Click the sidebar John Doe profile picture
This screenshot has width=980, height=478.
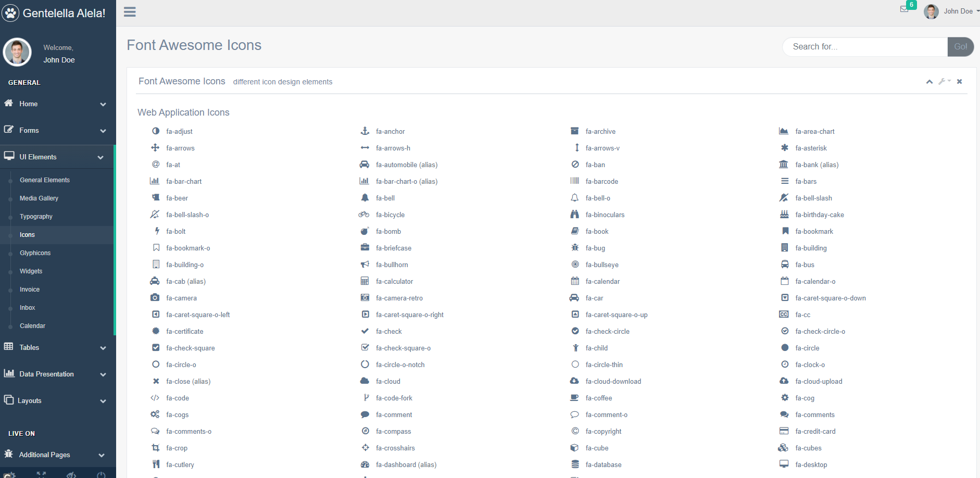(x=17, y=52)
